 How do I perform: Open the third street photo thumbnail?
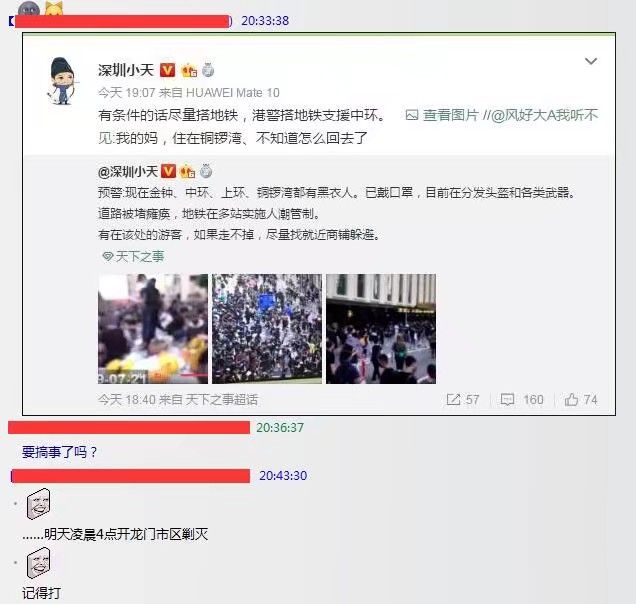click(x=381, y=329)
